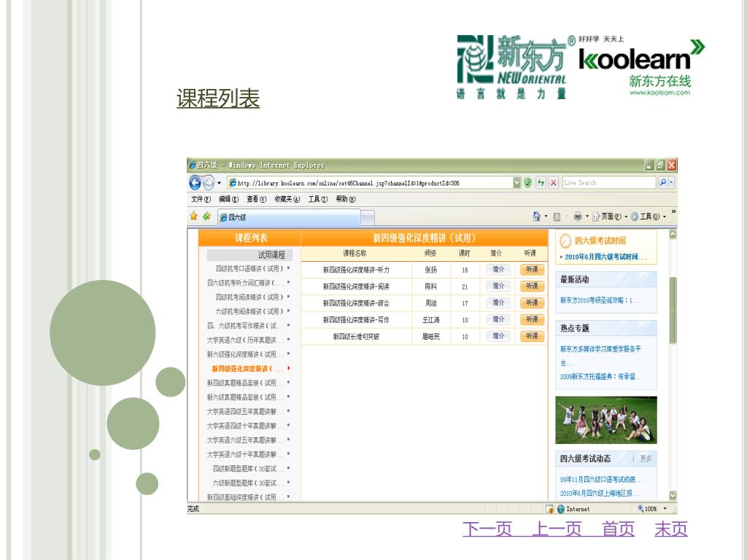Open the 编辑 menu
Screen dimensions: 747x560
(x=228, y=199)
